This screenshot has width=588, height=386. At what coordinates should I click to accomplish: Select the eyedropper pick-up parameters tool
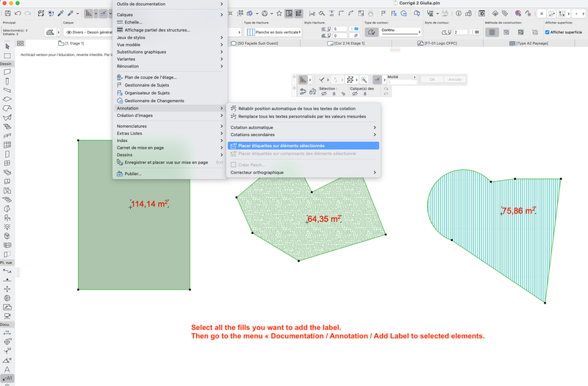coord(60,13)
